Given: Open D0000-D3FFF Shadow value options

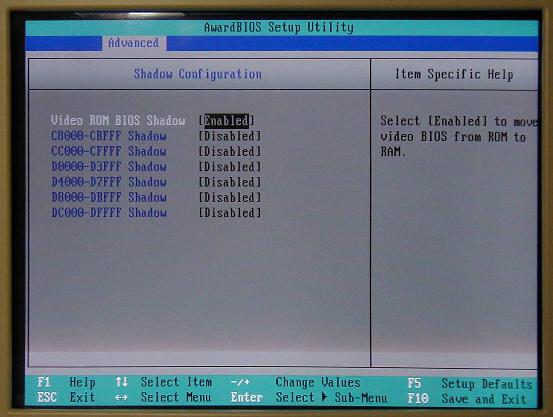Looking at the screenshot, I should 230,167.
